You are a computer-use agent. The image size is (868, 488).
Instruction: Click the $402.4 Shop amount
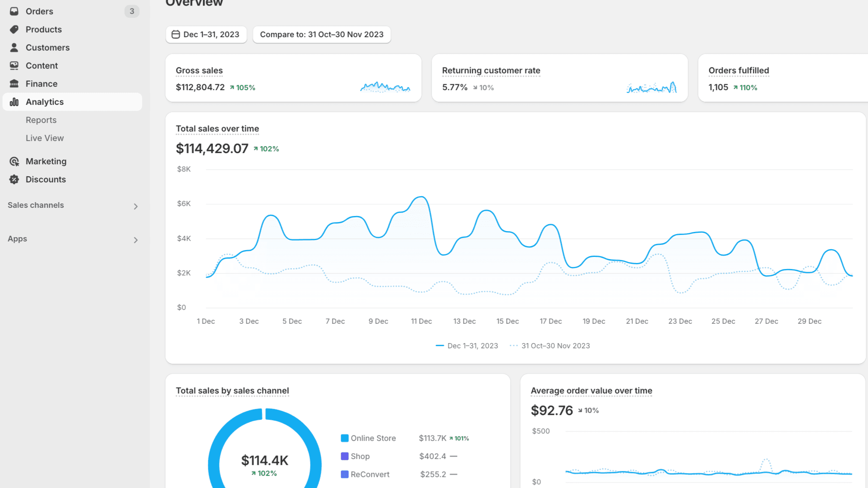pyautogui.click(x=432, y=456)
